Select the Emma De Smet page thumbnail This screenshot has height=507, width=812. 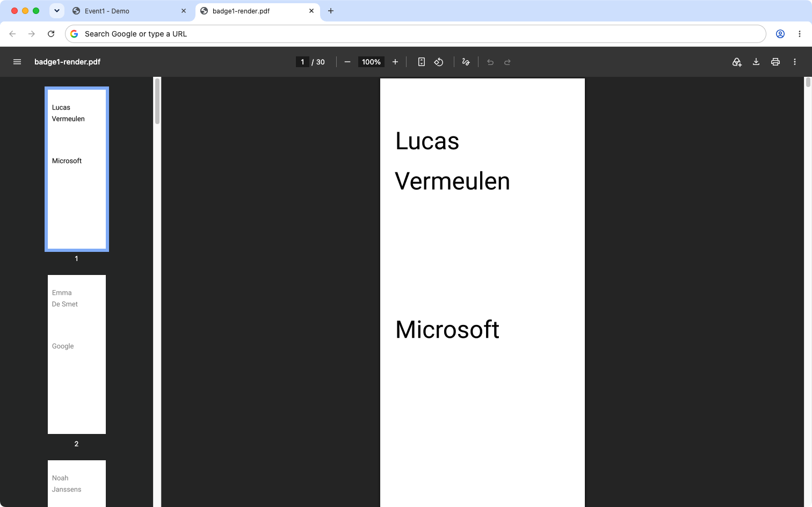point(77,354)
